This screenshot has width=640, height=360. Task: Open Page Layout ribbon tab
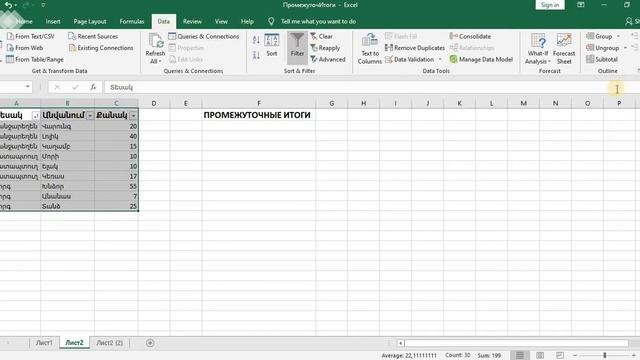[90, 21]
